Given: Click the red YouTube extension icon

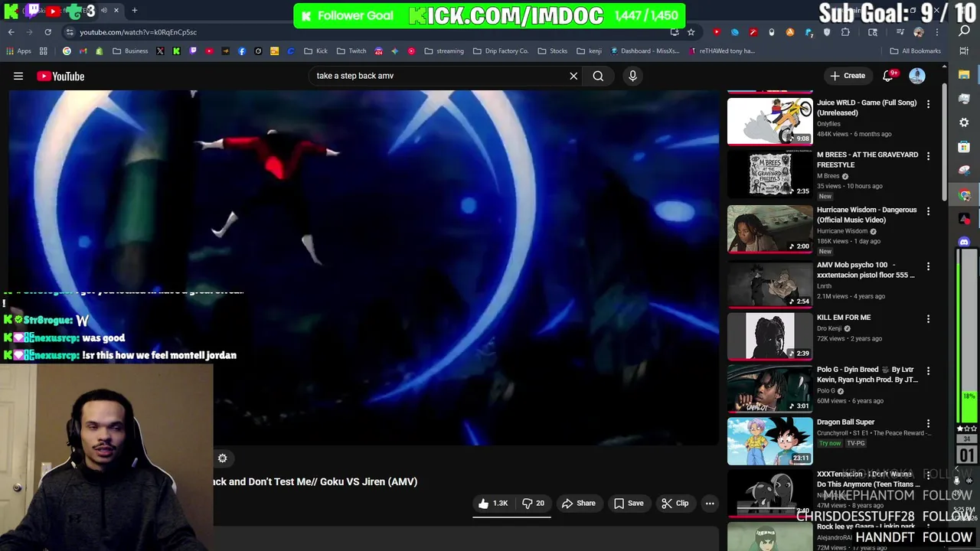Looking at the screenshot, I should coord(717,32).
